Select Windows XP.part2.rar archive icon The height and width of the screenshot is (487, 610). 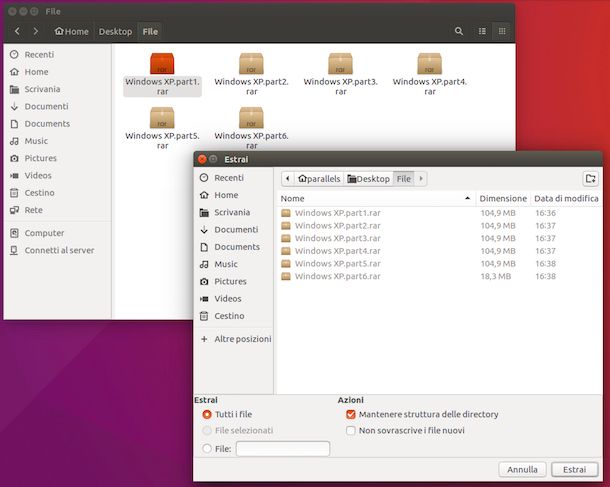[x=251, y=64]
